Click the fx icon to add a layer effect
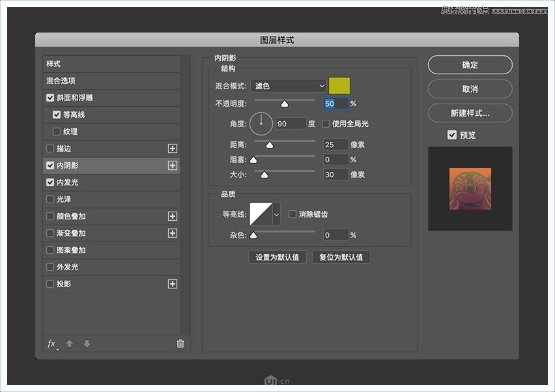This screenshot has height=392, width=555. pos(51,344)
